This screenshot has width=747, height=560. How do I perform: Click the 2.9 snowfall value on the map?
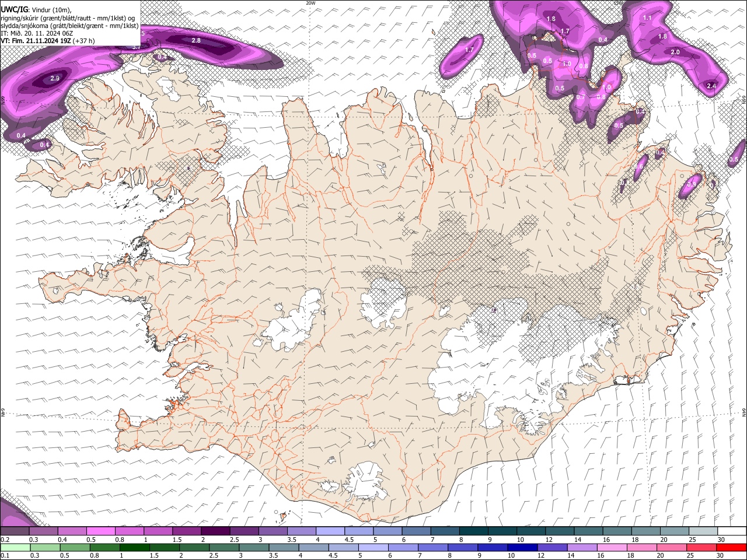coord(55,78)
